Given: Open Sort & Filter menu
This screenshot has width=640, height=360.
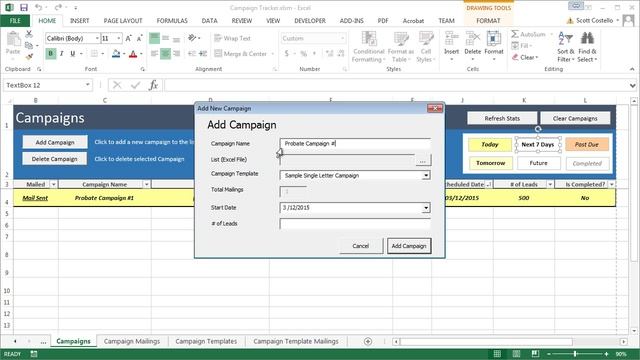Looking at the screenshot, I should pos(566,47).
